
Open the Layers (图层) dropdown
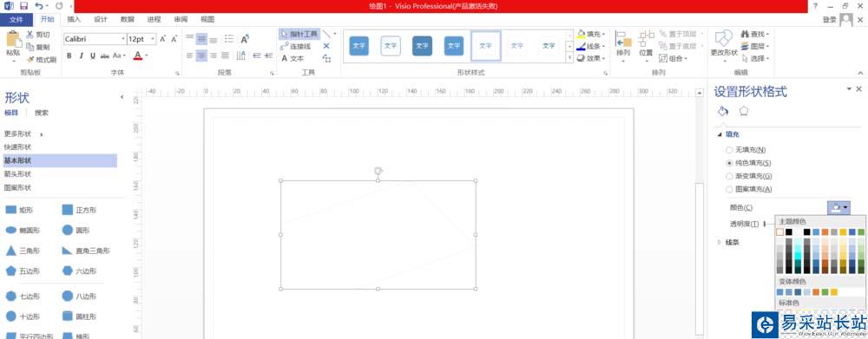[x=755, y=47]
